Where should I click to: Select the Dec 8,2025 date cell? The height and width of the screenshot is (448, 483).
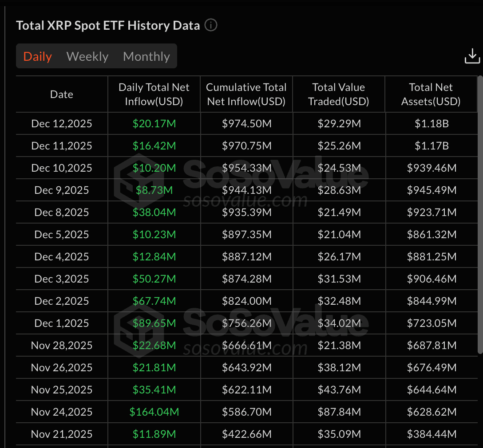point(61,212)
